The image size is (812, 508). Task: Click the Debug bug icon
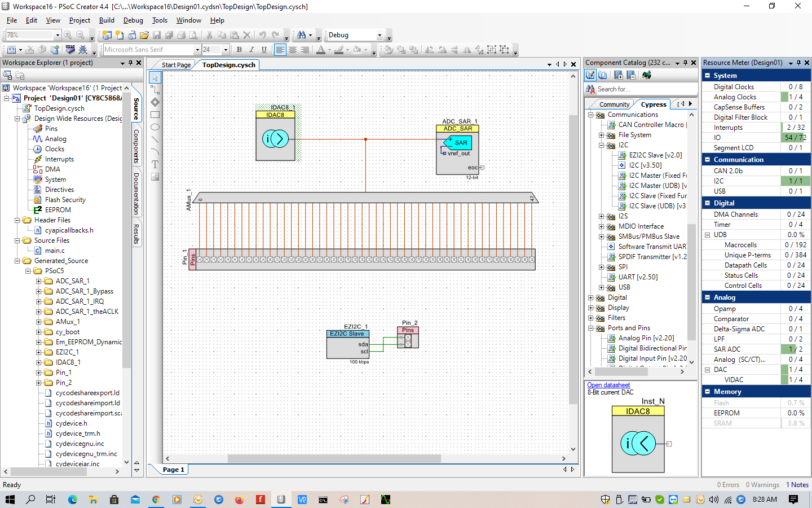pyautogui.click(x=82, y=50)
